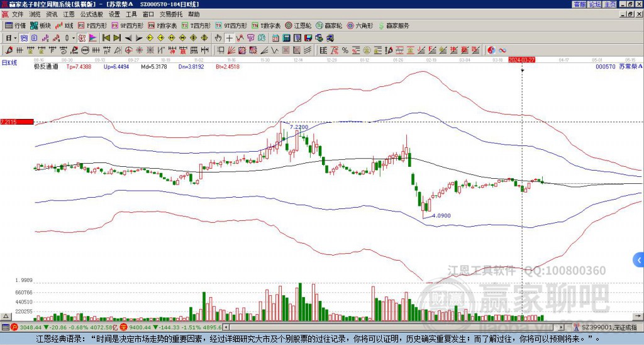Open the calculator icon
The width and height of the screenshot is (644, 345).
point(286,38)
